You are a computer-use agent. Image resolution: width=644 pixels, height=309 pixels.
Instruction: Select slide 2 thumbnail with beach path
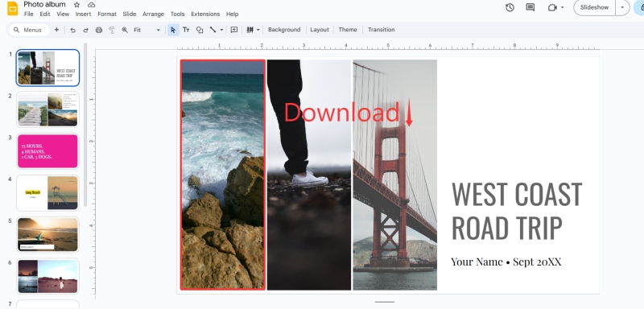(x=47, y=109)
